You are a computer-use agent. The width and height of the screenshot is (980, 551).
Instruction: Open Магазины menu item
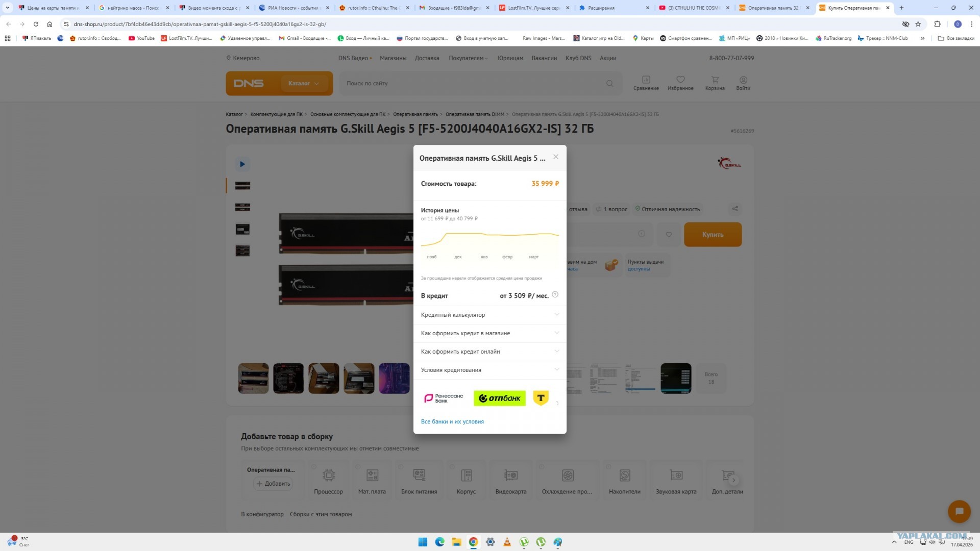tap(393, 58)
